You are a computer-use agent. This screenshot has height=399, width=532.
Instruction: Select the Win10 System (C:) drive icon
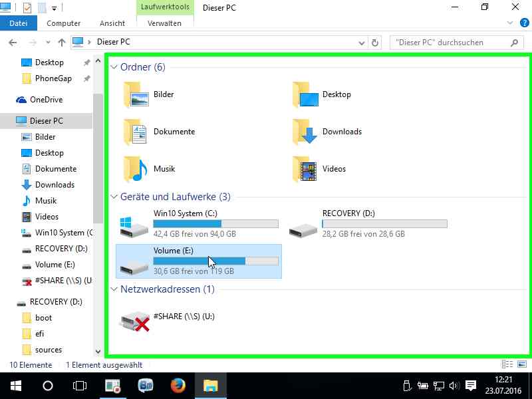click(134, 227)
